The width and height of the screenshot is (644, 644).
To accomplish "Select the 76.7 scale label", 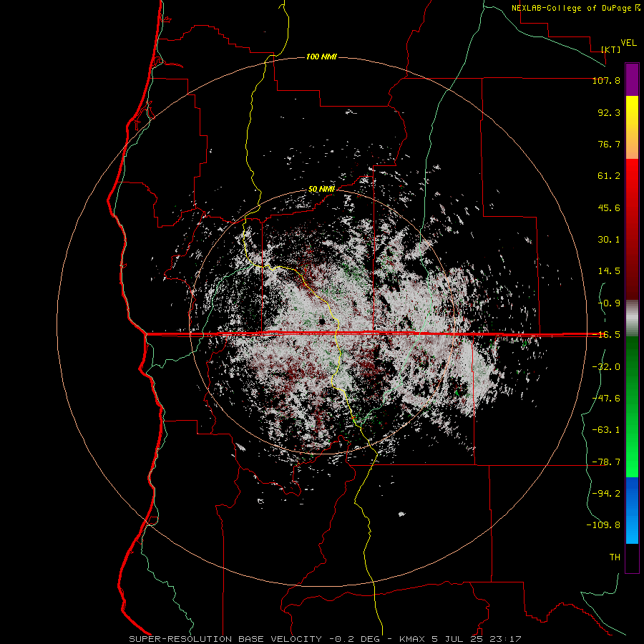I will [609, 144].
